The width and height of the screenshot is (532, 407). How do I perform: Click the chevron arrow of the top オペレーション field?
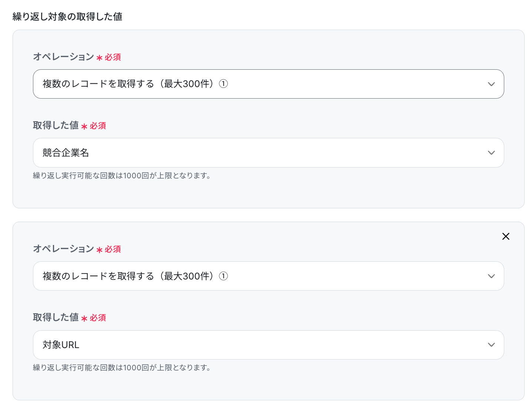[x=491, y=84]
